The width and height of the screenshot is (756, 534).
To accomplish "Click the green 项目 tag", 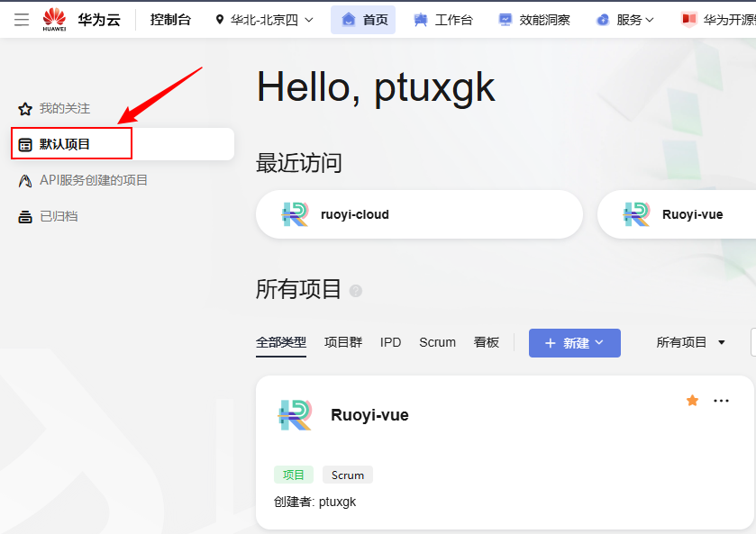I will (294, 475).
